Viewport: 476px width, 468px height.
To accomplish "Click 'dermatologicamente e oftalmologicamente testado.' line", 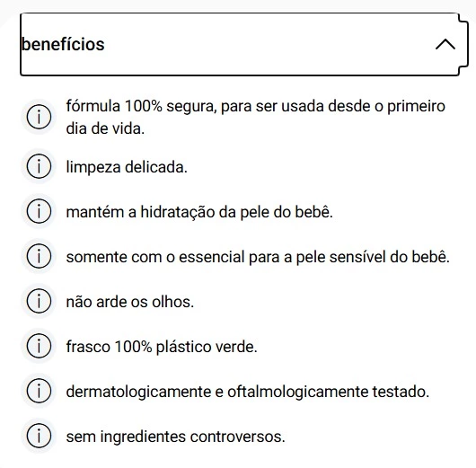I will pos(248,392).
